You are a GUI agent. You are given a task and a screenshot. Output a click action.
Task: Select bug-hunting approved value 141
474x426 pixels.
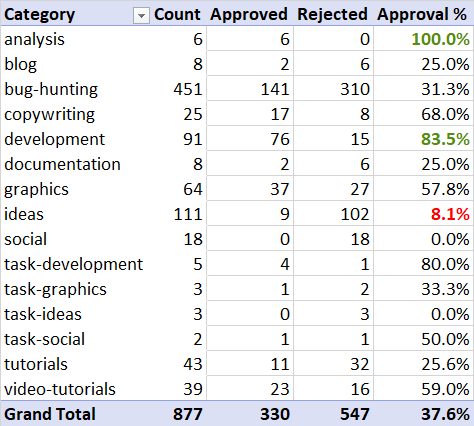point(275,89)
